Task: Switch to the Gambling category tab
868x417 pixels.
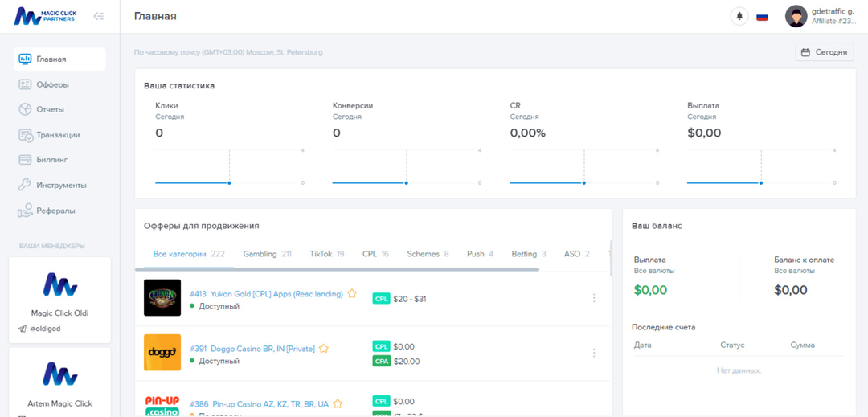Action: [x=267, y=254]
